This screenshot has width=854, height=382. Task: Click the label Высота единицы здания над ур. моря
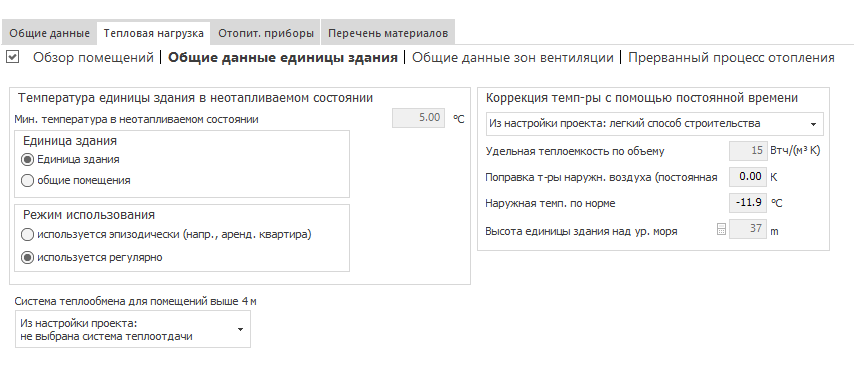[x=581, y=231]
